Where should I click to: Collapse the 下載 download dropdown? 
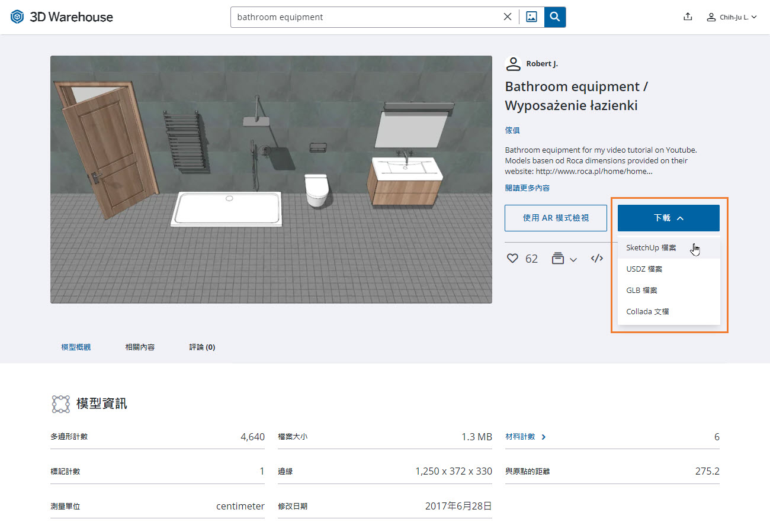tap(669, 218)
